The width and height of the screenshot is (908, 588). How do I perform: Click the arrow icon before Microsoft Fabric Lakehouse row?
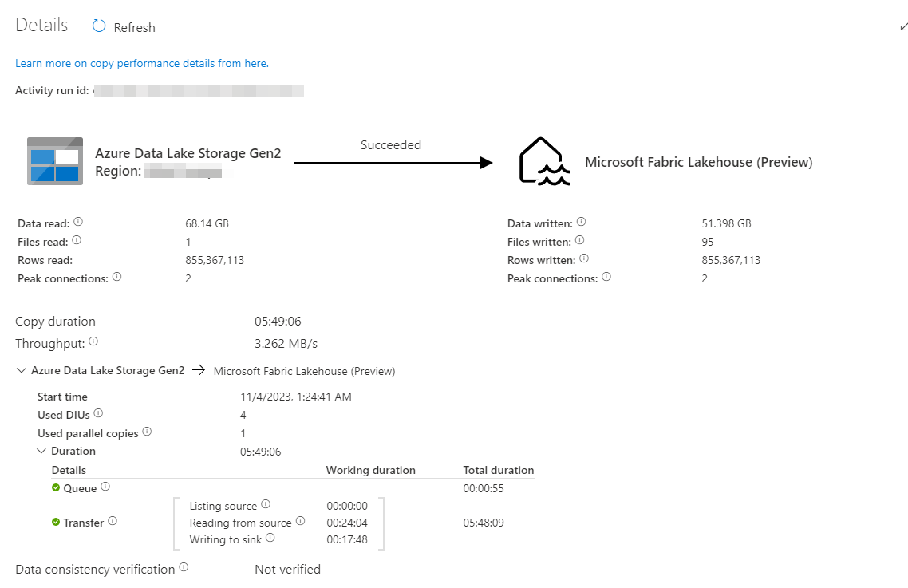199,369
